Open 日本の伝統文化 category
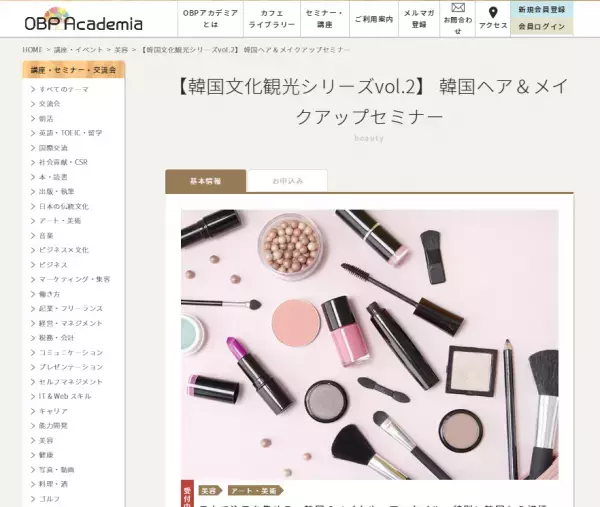Image resolution: width=600 pixels, height=507 pixels. point(64,206)
